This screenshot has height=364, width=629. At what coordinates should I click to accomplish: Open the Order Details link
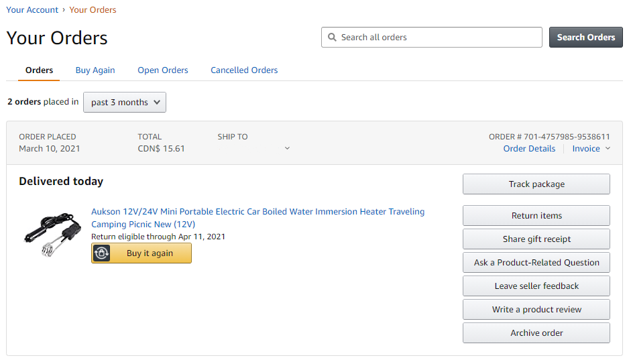tap(529, 149)
